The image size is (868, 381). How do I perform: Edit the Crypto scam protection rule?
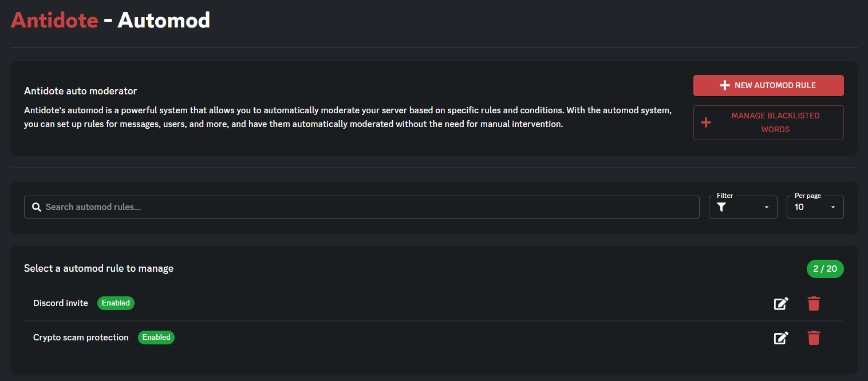coord(781,338)
